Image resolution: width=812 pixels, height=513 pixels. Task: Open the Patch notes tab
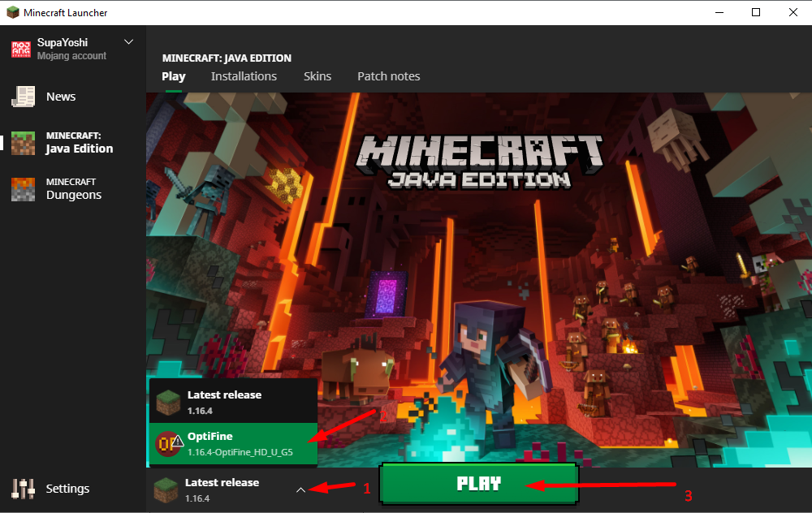pos(388,76)
